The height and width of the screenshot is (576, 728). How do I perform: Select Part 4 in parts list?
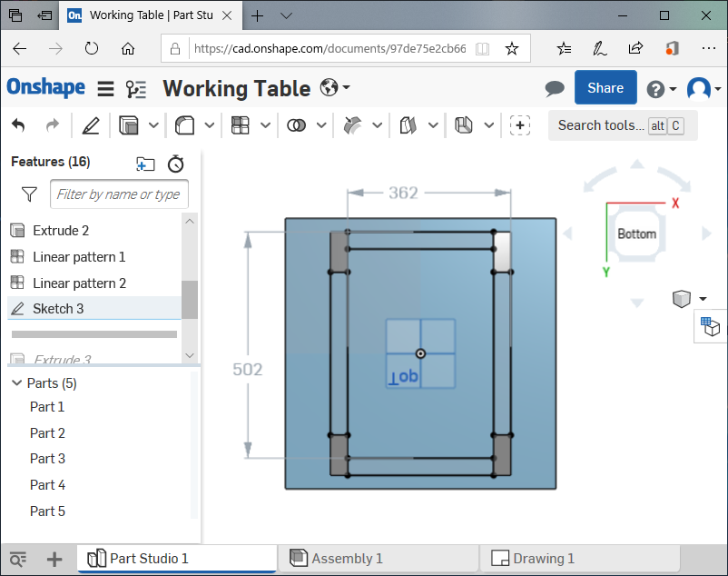point(47,485)
